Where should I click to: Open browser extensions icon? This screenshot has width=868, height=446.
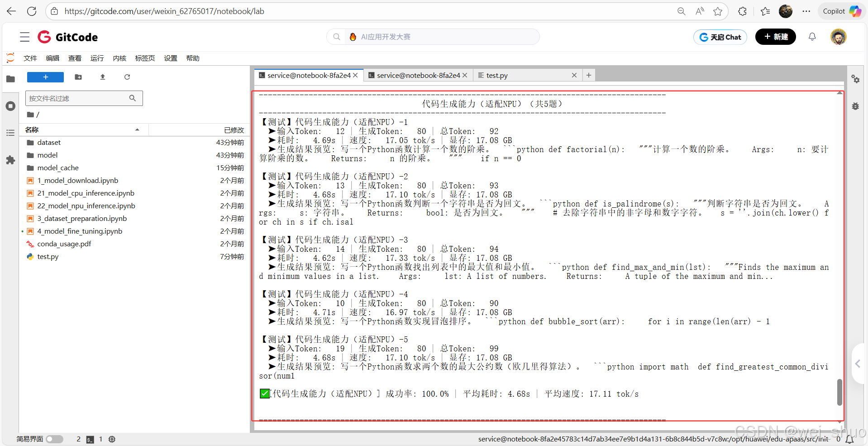[x=742, y=11]
